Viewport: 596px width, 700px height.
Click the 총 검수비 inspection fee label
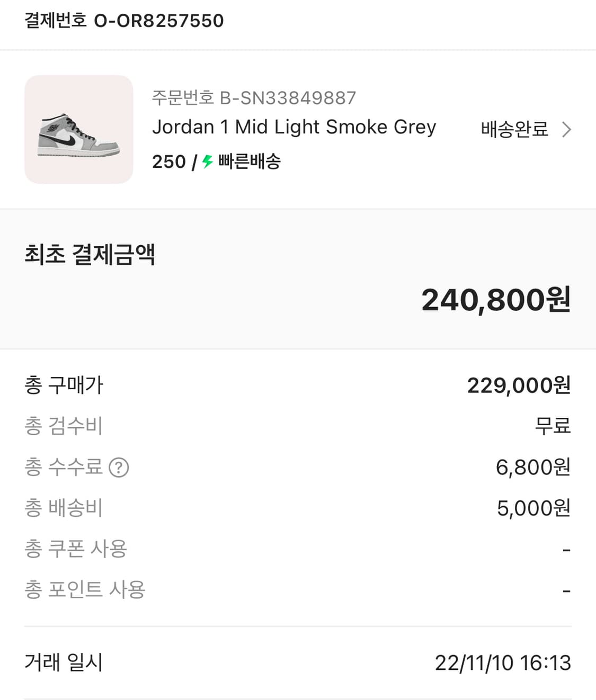[64, 426]
